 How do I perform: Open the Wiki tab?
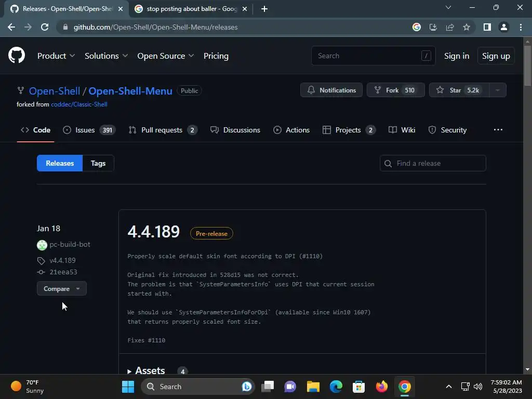coord(402,130)
